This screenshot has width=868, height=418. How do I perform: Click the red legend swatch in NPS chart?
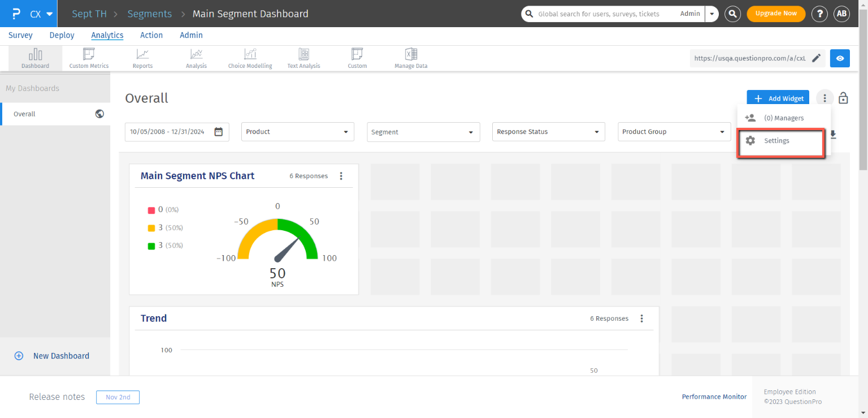pos(151,210)
